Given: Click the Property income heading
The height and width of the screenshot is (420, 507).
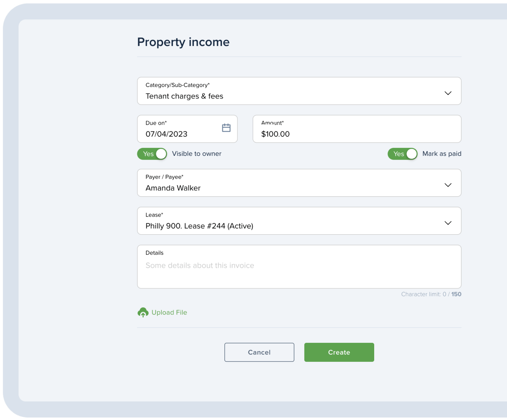Looking at the screenshot, I should (x=183, y=42).
